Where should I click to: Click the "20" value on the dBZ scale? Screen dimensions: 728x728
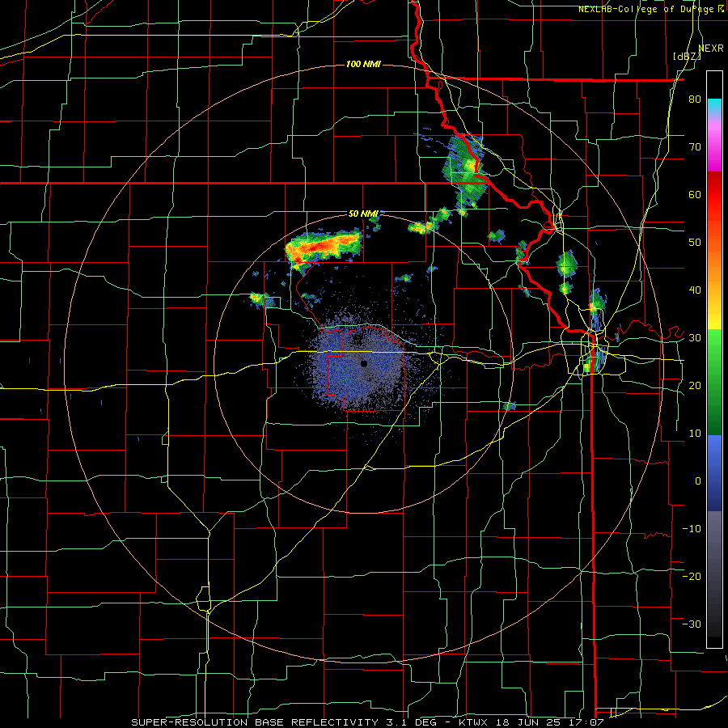point(695,386)
